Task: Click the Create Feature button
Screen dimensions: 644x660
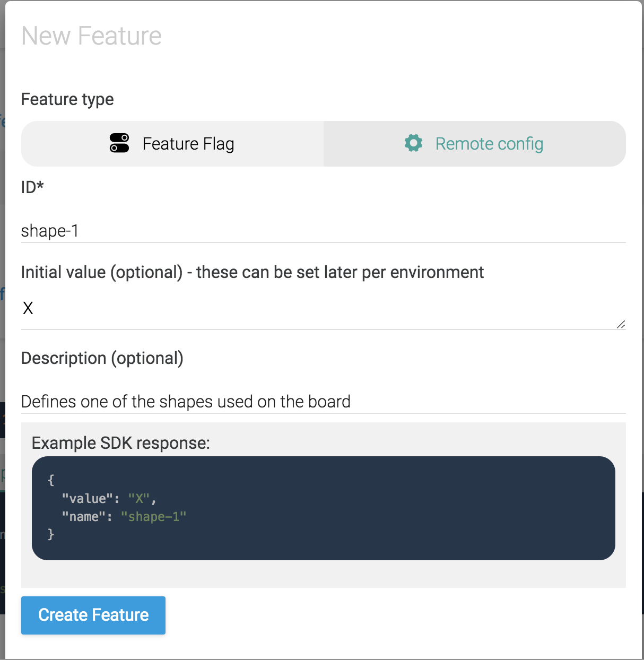Action: (93, 615)
